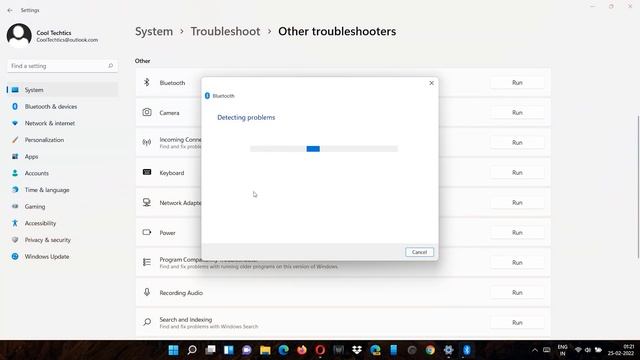Cancel the Bluetooth troubleshooter dialog
The width and height of the screenshot is (640, 360).
(419, 252)
